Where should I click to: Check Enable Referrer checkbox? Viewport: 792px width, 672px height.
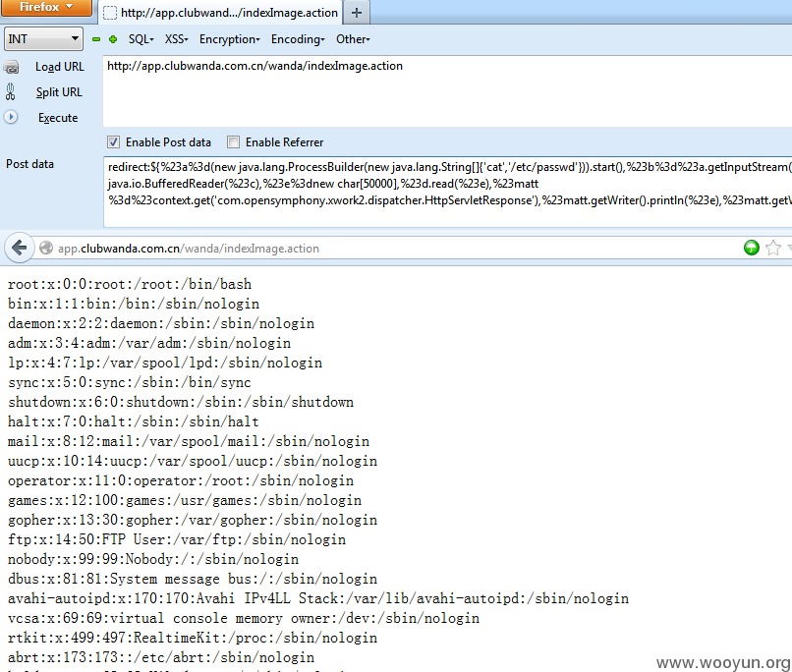[233, 141]
